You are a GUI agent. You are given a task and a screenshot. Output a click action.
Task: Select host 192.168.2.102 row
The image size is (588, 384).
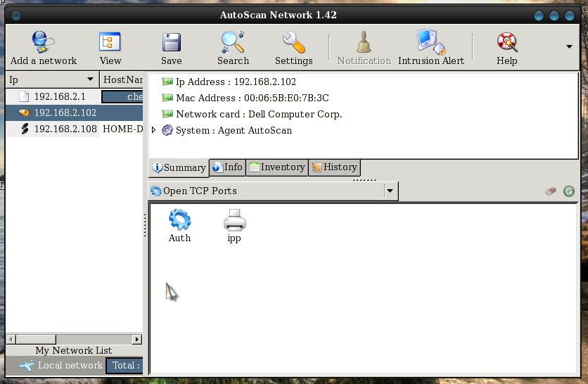click(x=75, y=113)
